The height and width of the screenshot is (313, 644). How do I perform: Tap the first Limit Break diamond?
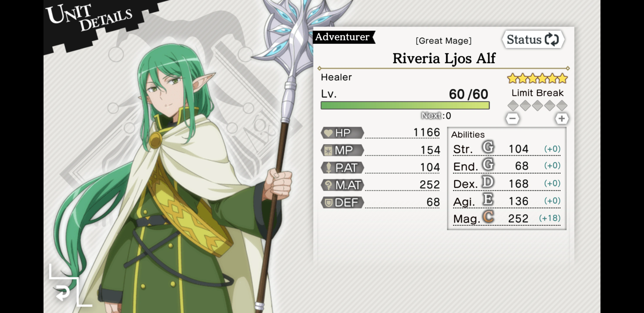513,105
